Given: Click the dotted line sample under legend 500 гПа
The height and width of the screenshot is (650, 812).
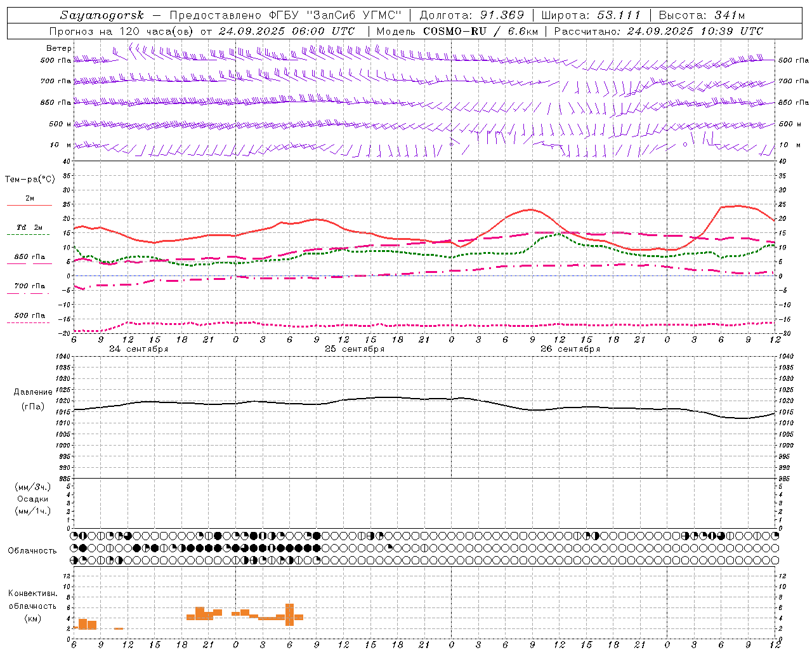Looking at the screenshot, I should (x=29, y=322).
